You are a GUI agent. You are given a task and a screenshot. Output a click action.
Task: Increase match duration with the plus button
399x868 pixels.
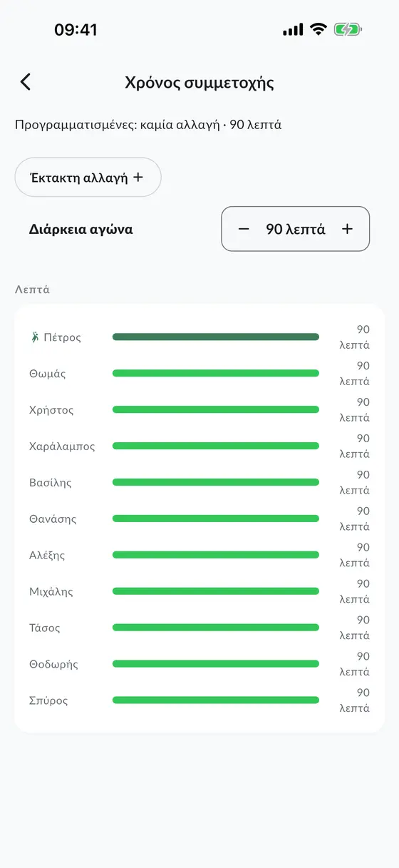click(x=347, y=229)
